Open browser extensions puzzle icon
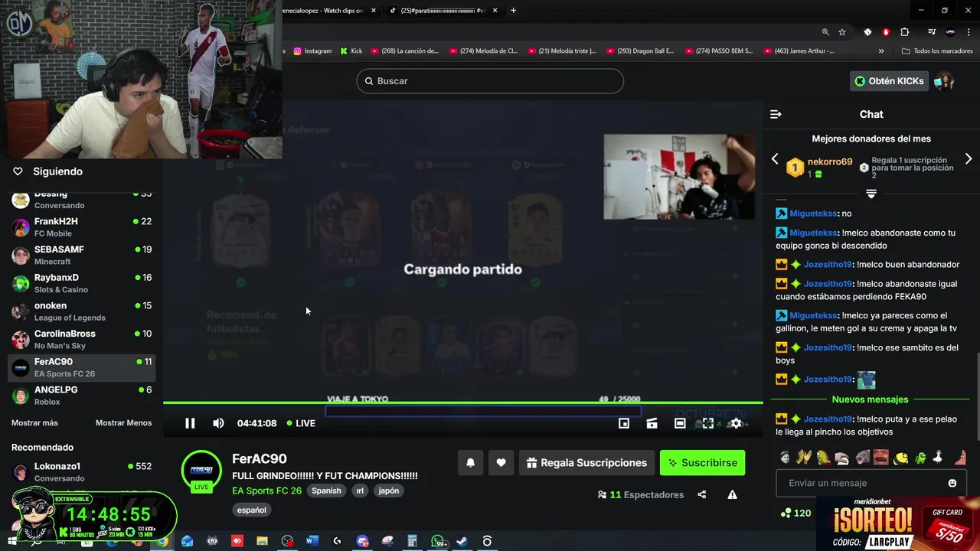Image resolution: width=980 pixels, height=551 pixels. [x=905, y=32]
